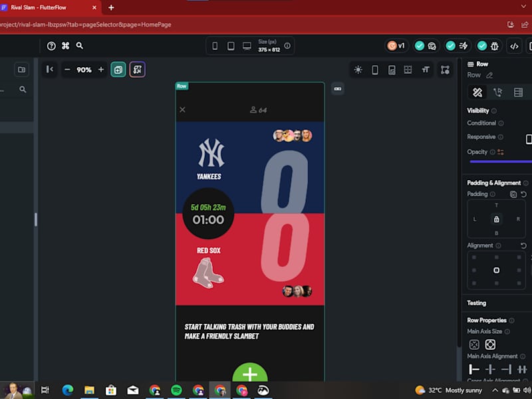The image size is (532, 399).
Task: Select the Row label tag on canvas
Action: 182,86
